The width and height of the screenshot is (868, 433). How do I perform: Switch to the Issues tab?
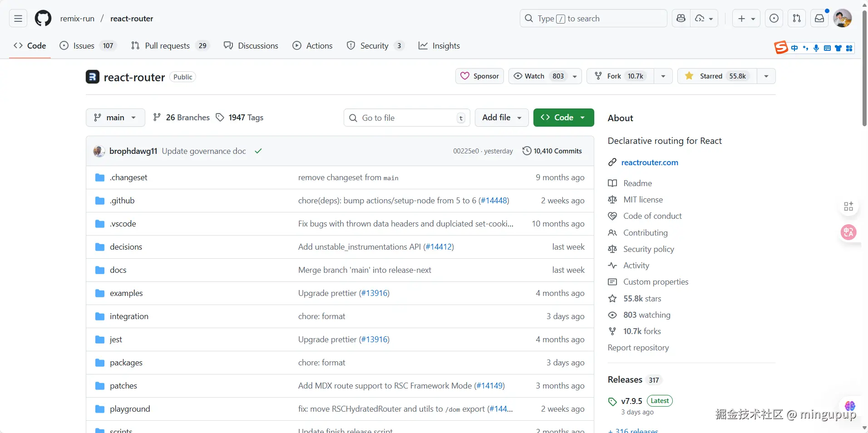(89, 46)
